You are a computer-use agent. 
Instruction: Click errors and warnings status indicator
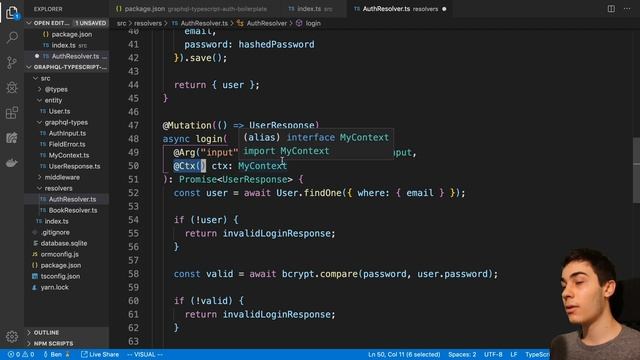tap(21, 354)
